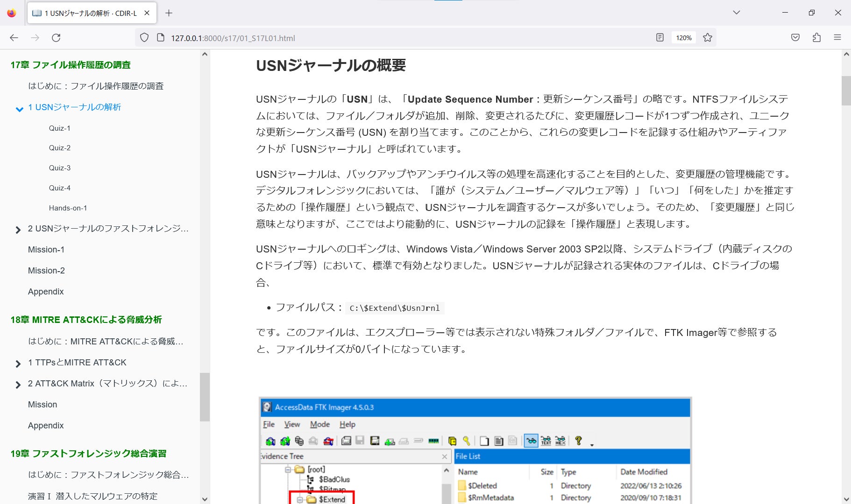Open the site security shield icon
The image size is (851, 504).
pos(144,38)
